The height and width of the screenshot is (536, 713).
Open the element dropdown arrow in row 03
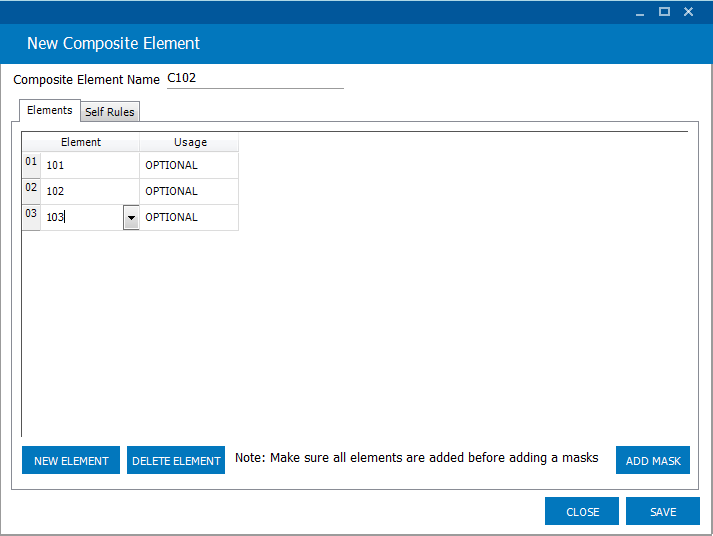[x=131, y=218]
